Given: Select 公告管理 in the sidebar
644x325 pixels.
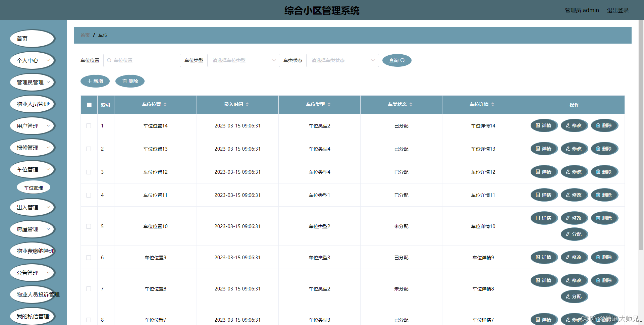Looking at the screenshot, I should (32, 273).
